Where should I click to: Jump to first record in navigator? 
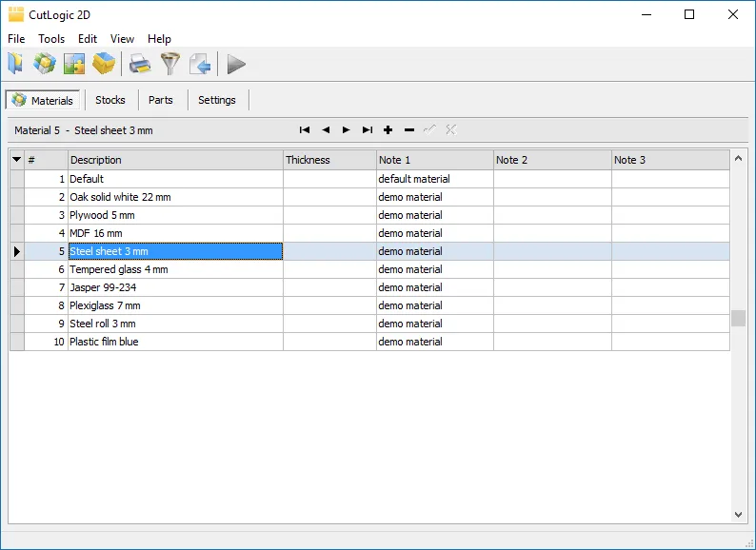pyautogui.click(x=305, y=130)
